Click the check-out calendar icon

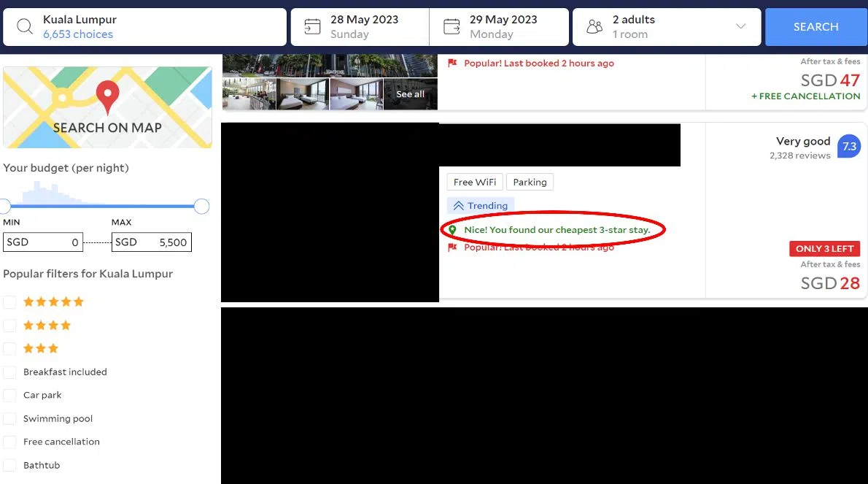452,27
